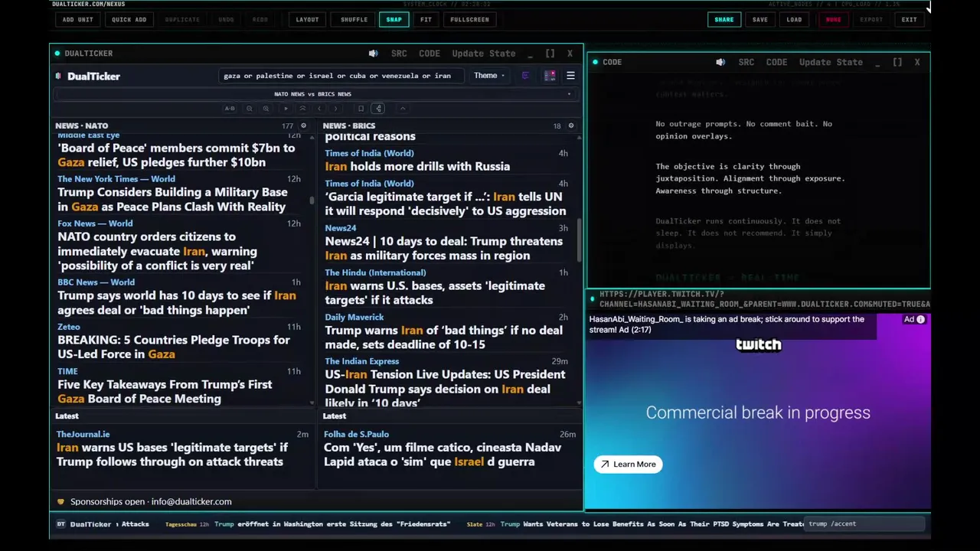
Task: Click the DualTicker logo mark
Action: click(59, 76)
